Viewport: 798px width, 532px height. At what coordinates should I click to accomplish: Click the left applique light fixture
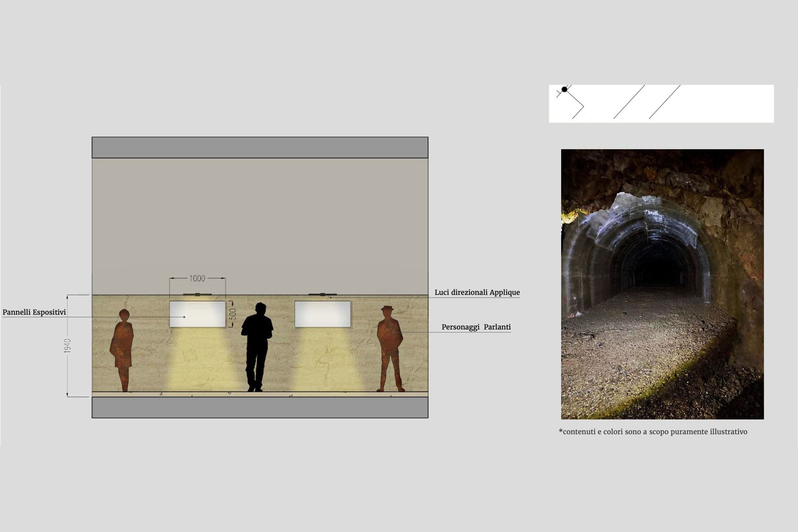pyautogui.click(x=198, y=294)
